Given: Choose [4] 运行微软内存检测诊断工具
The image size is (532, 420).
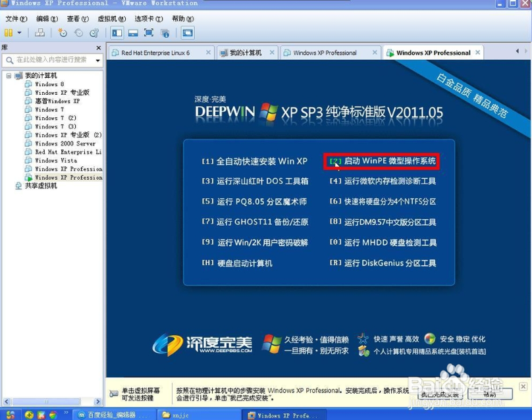Looking at the screenshot, I should pos(383,181).
